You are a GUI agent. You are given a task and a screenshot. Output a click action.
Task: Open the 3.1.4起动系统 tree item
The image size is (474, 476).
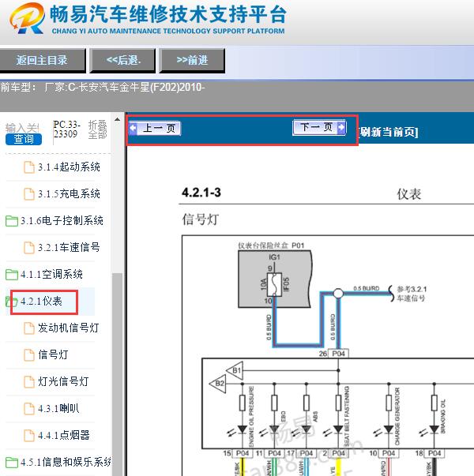[x=69, y=167]
